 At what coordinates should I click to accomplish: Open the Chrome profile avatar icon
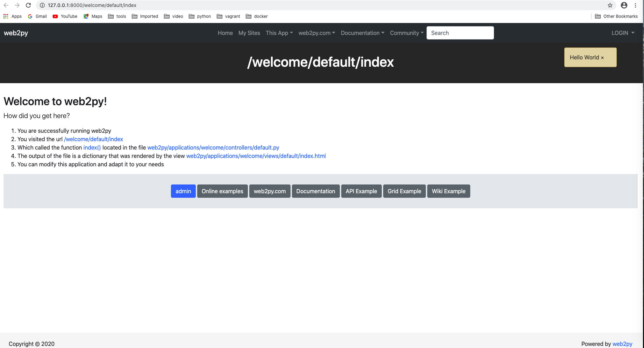pyautogui.click(x=624, y=5)
